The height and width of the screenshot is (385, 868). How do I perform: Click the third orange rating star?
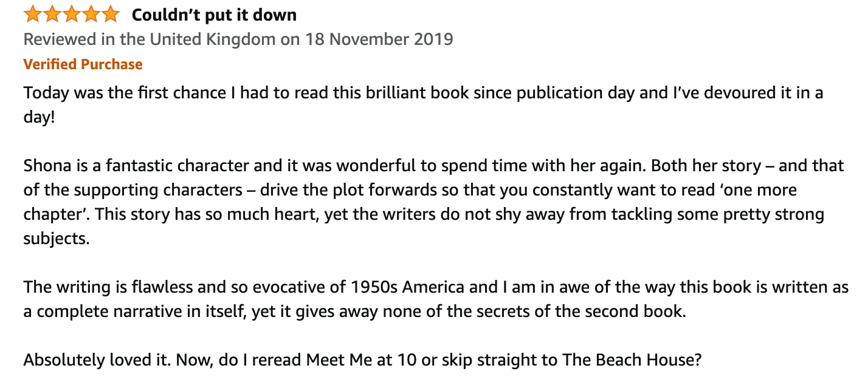click(x=72, y=14)
